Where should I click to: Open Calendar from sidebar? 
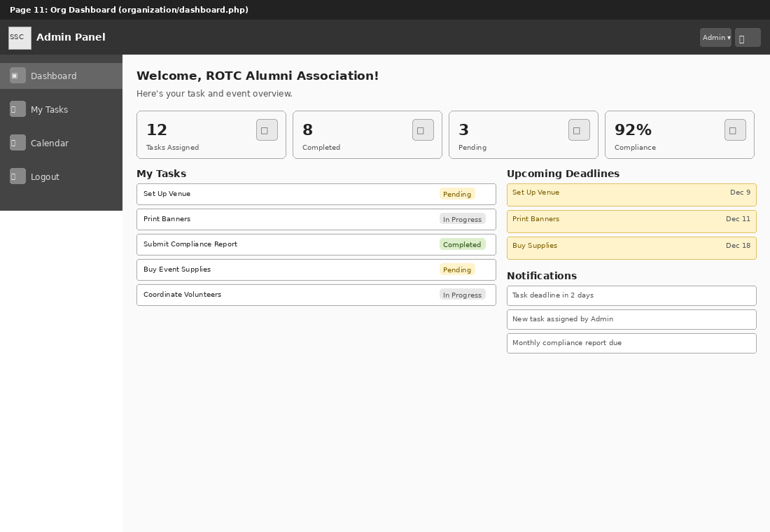pyautogui.click(x=61, y=143)
